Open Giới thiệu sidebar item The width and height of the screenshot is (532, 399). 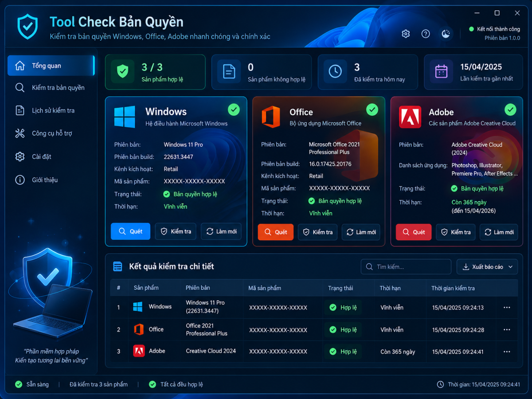tap(51, 180)
